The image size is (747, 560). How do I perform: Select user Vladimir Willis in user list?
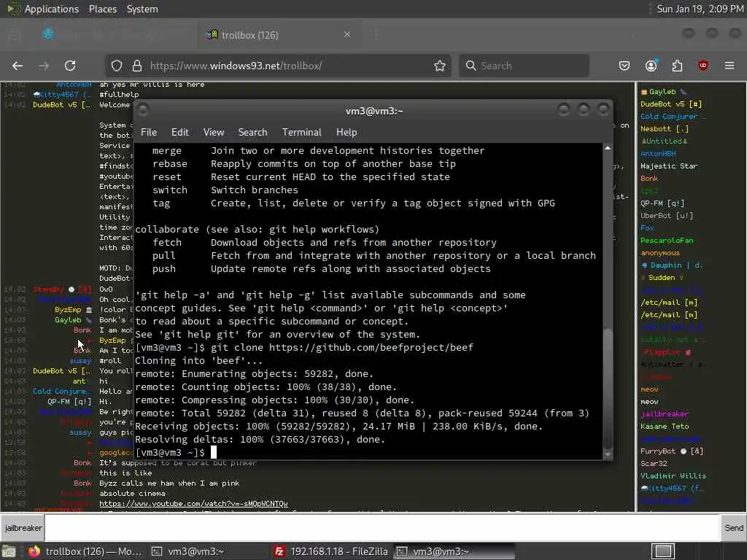point(673,475)
